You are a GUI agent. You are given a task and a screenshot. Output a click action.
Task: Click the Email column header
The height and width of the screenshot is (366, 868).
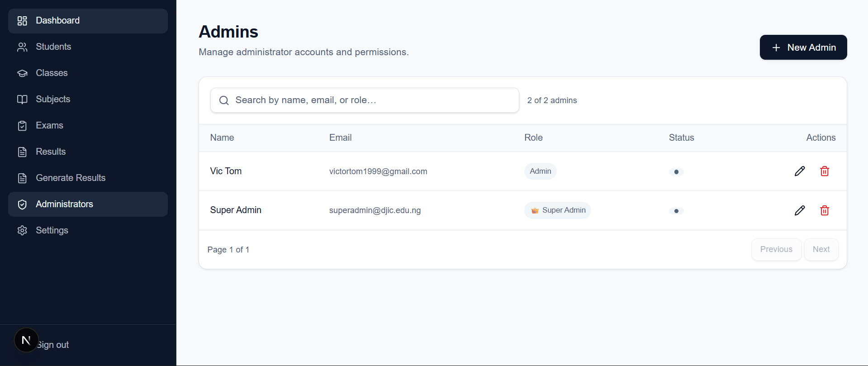340,138
